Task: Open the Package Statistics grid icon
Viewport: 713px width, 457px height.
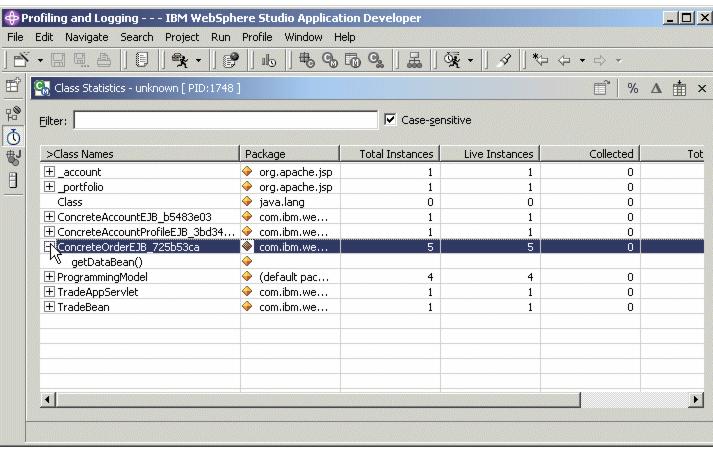Action: pos(306,60)
